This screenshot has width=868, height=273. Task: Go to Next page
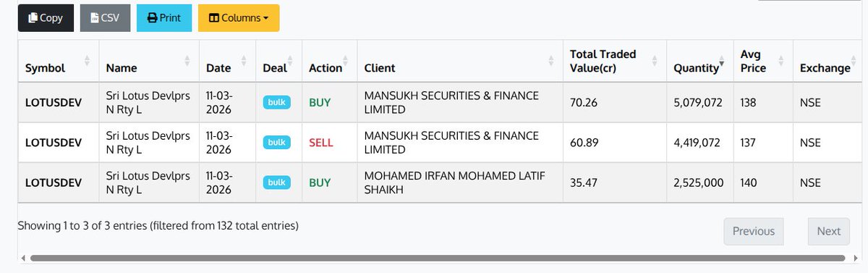(829, 231)
